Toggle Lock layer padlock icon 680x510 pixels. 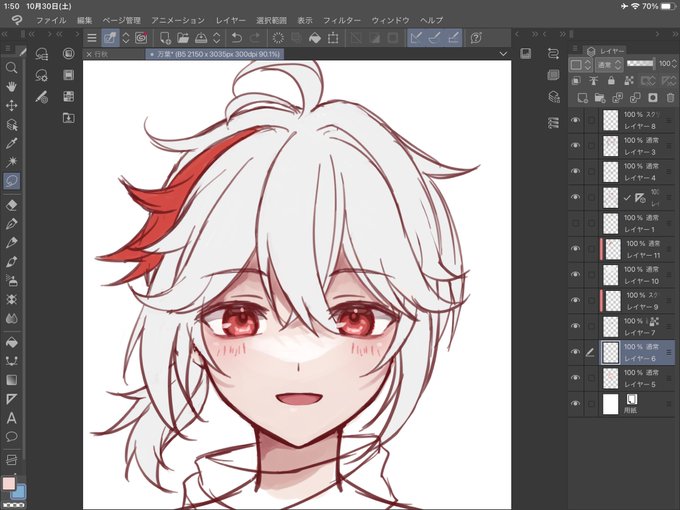coord(611,80)
